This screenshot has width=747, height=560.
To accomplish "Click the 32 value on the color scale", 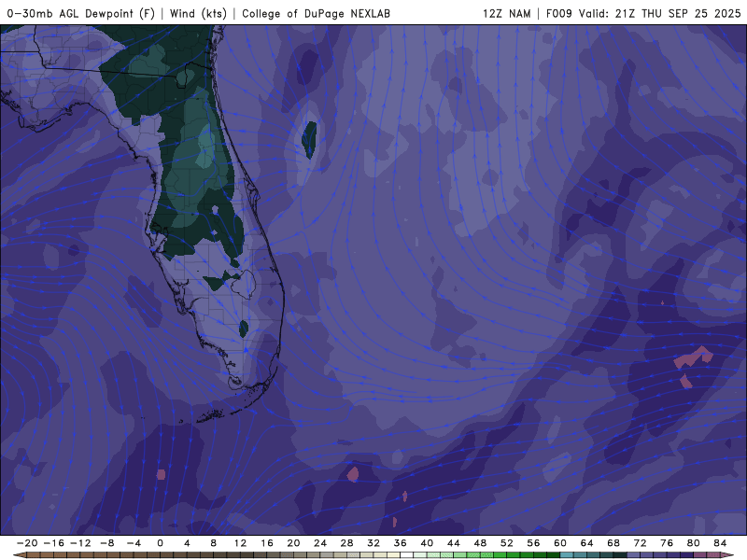I will pyautogui.click(x=373, y=543).
